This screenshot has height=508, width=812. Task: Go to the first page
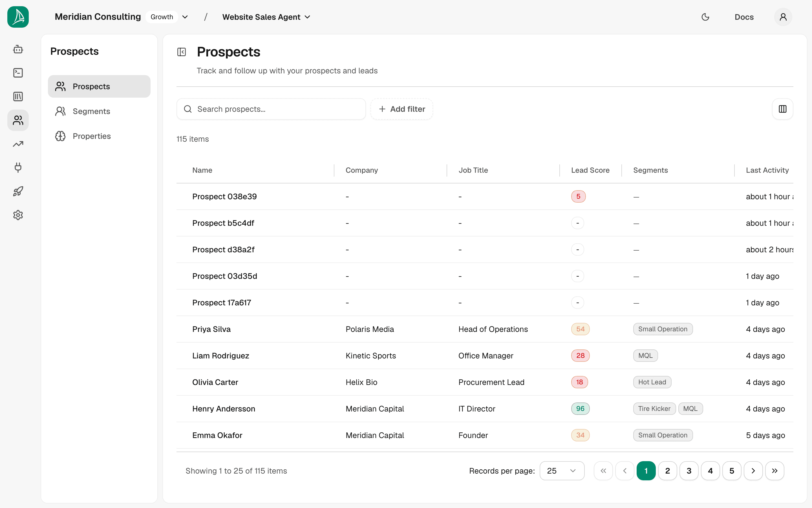[x=603, y=471]
